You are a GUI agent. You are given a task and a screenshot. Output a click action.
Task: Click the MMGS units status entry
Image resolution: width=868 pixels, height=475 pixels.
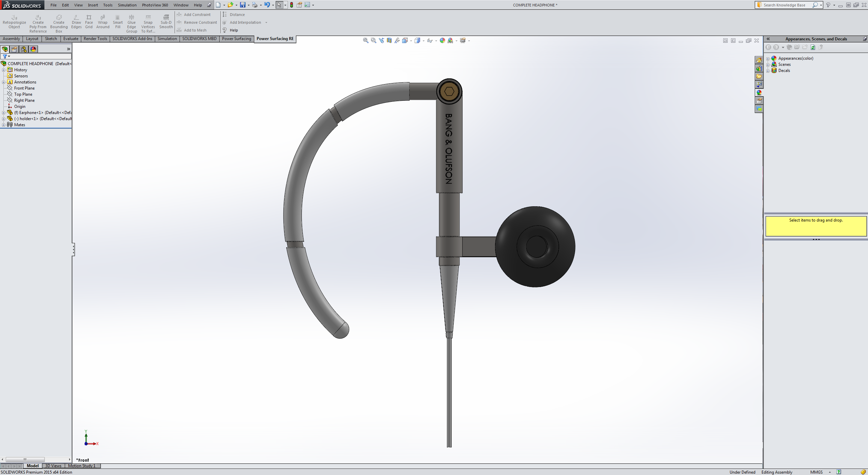coord(816,472)
